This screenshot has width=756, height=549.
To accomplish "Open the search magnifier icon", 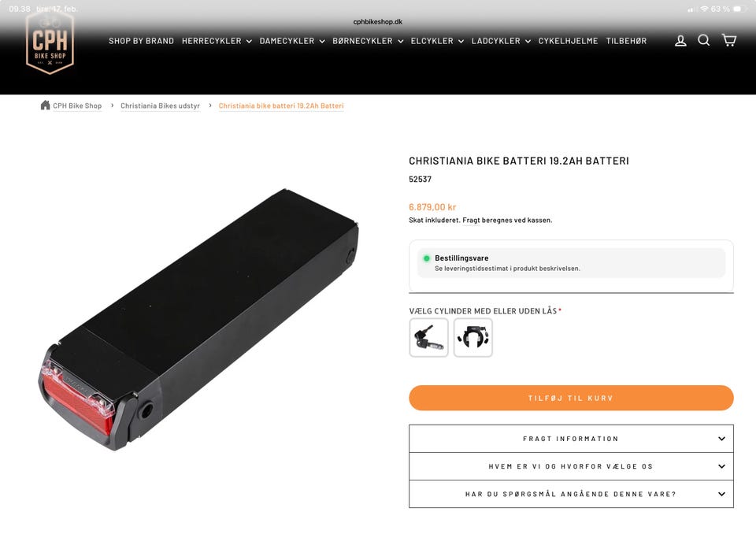I will pyautogui.click(x=704, y=40).
